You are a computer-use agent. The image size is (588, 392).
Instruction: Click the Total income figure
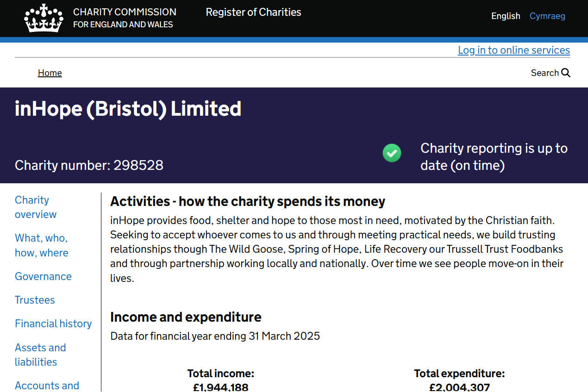pyautogui.click(x=221, y=386)
